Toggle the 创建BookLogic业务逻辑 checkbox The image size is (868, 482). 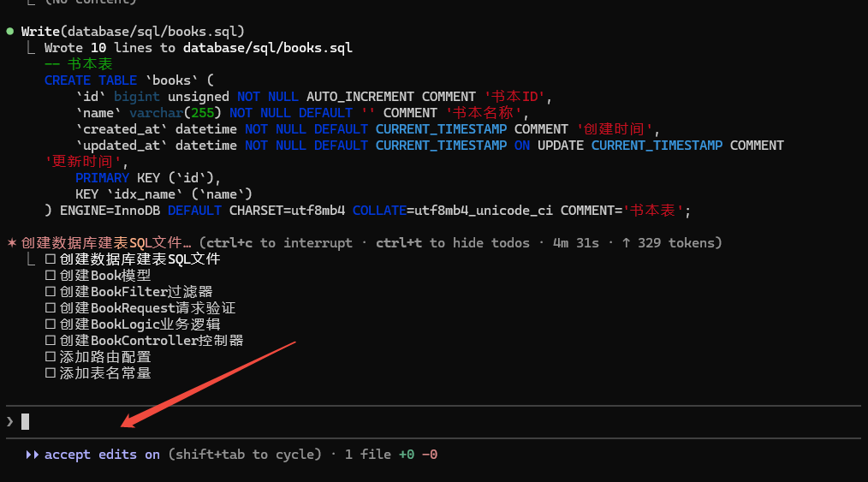[x=51, y=324]
